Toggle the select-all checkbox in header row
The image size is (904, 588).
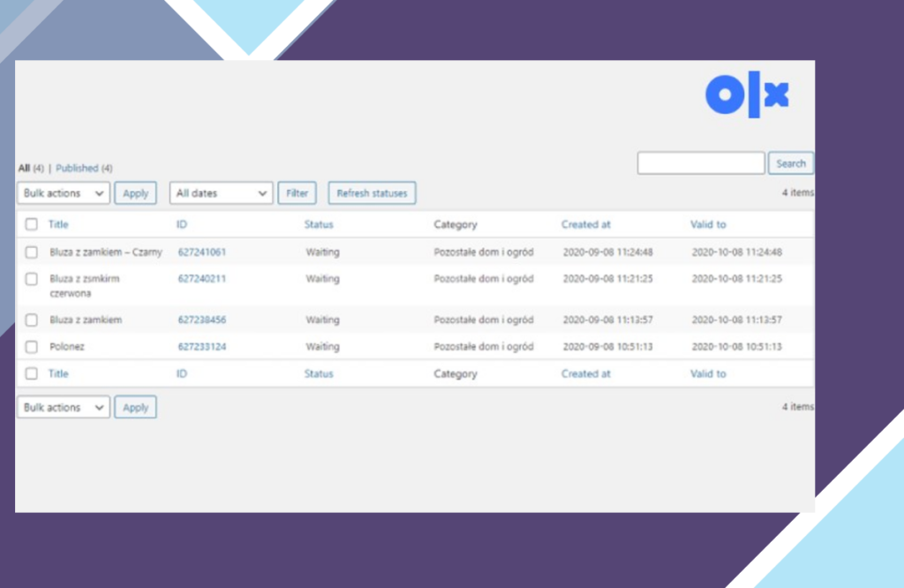pyautogui.click(x=32, y=224)
